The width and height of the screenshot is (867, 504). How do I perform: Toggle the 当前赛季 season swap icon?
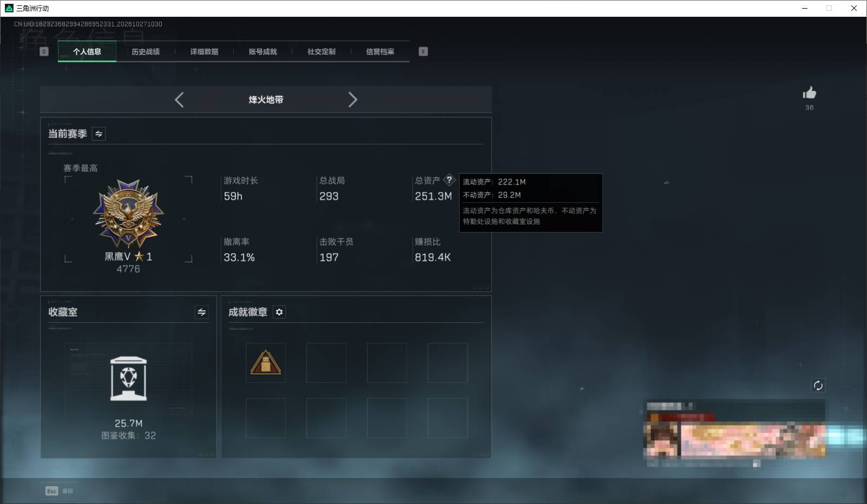[x=98, y=134]
